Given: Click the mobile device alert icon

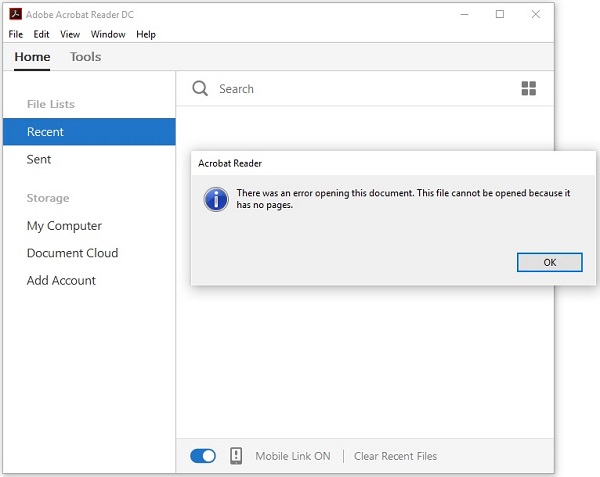Looking at the screenshot, I should 236,456.
